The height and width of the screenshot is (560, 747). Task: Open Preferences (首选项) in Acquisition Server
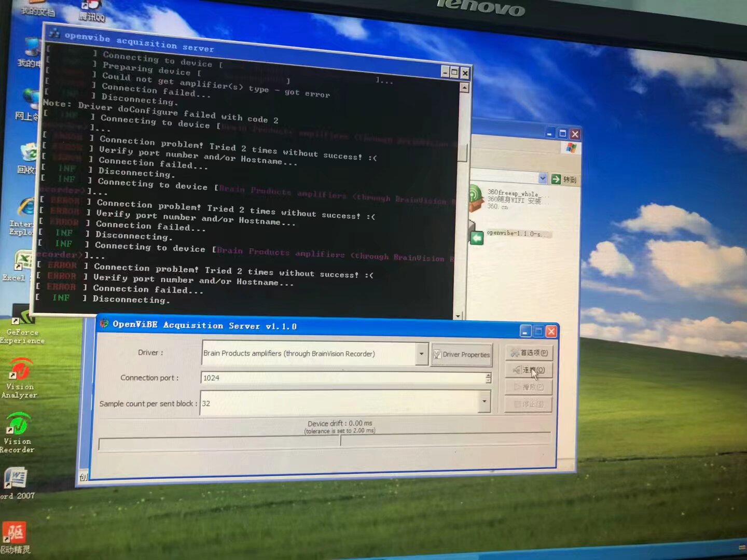tap(529, 353)
